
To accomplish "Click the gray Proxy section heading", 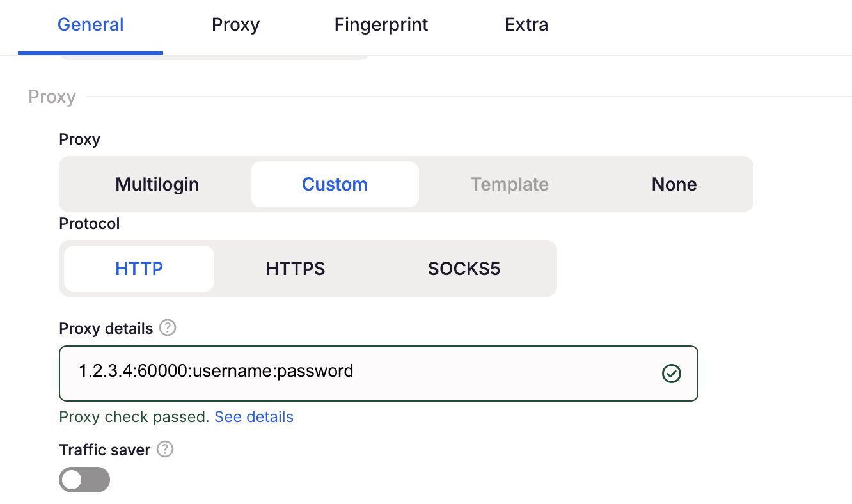I will [x=52, y=97].
